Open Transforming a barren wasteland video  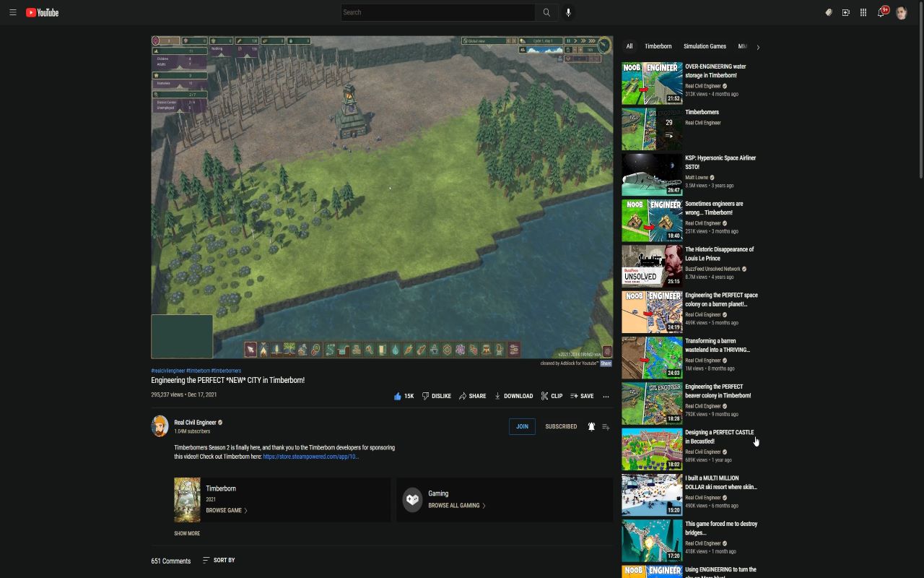(x=652, y=358)
